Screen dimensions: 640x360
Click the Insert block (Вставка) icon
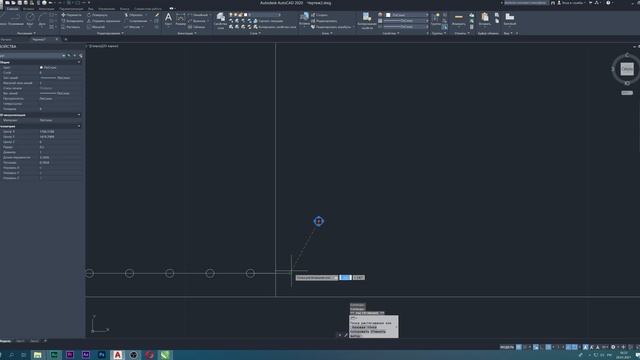click(304, 18)
